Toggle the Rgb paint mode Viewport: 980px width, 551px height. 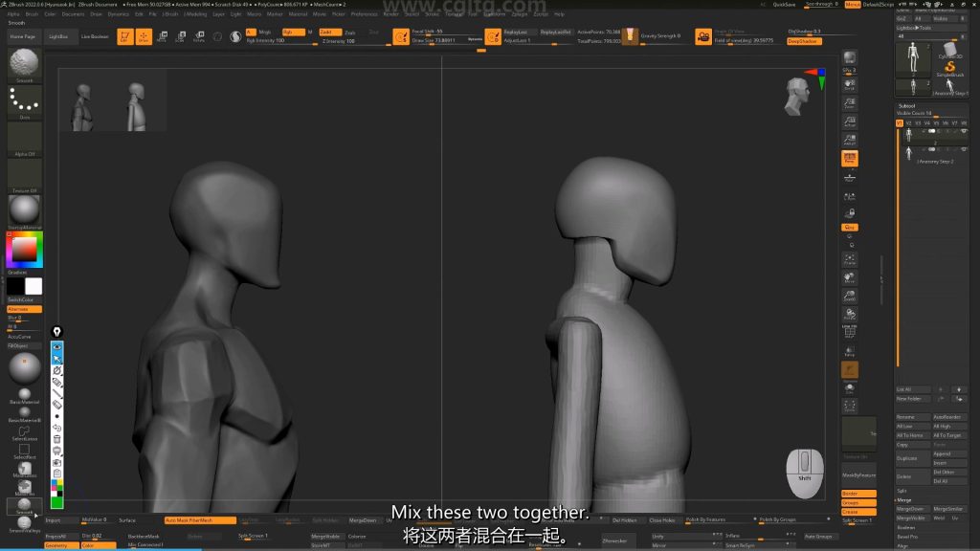click(293, 32)
